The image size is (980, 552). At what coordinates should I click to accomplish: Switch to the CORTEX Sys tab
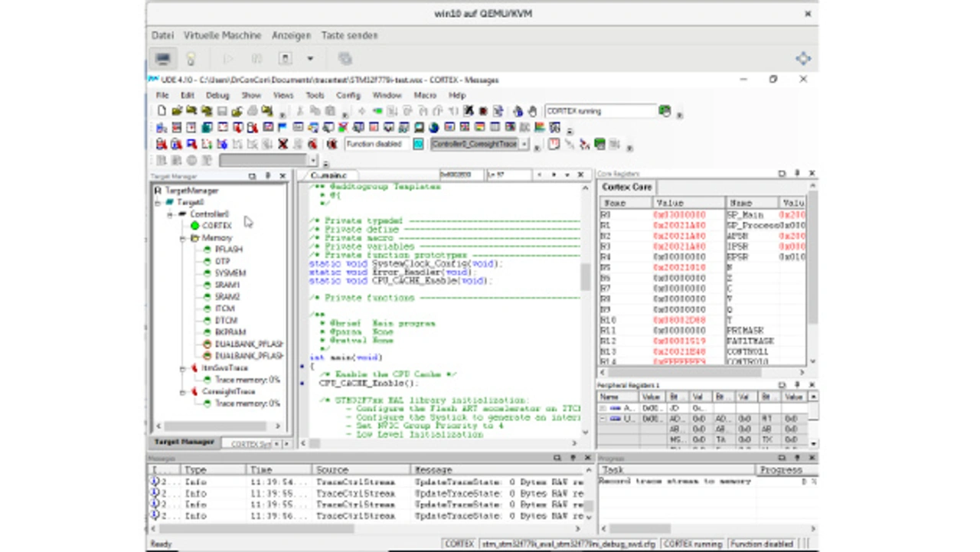(249, 443)
